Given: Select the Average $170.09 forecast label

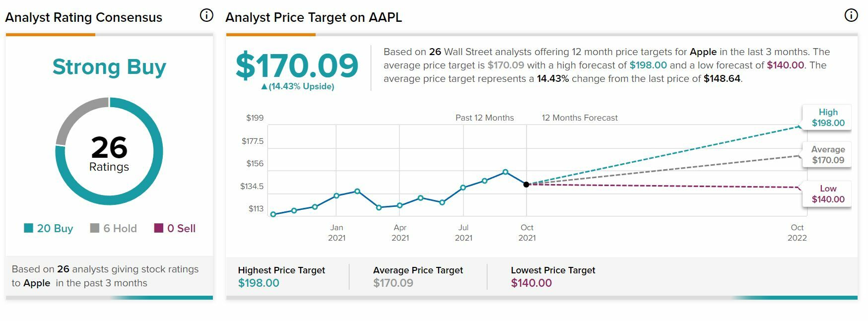Looking at the screenshot, I should 828,155.
